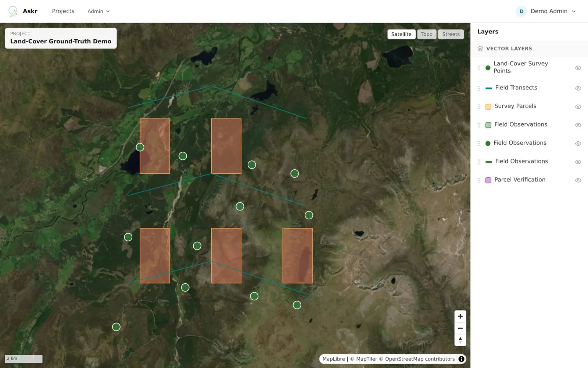Screen dimensions: 588x368
Task: Select the Land-Cover Survey Points layer name
Action: (x=521, y=67)
